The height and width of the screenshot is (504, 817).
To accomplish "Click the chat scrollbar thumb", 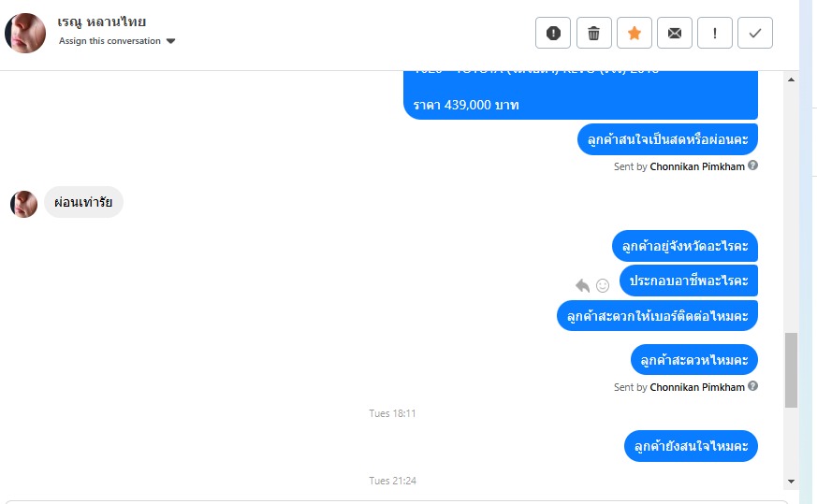I will [x=791, y=369].
